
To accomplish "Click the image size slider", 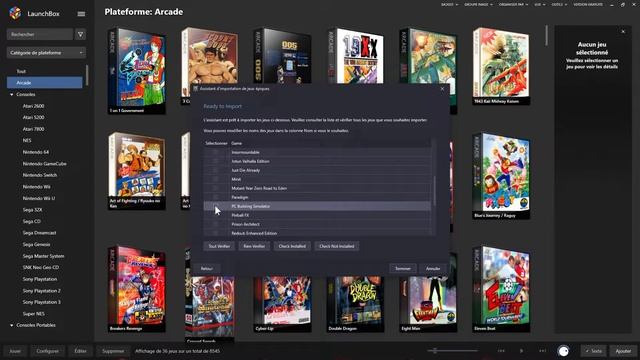I will [x=452, y=351].
